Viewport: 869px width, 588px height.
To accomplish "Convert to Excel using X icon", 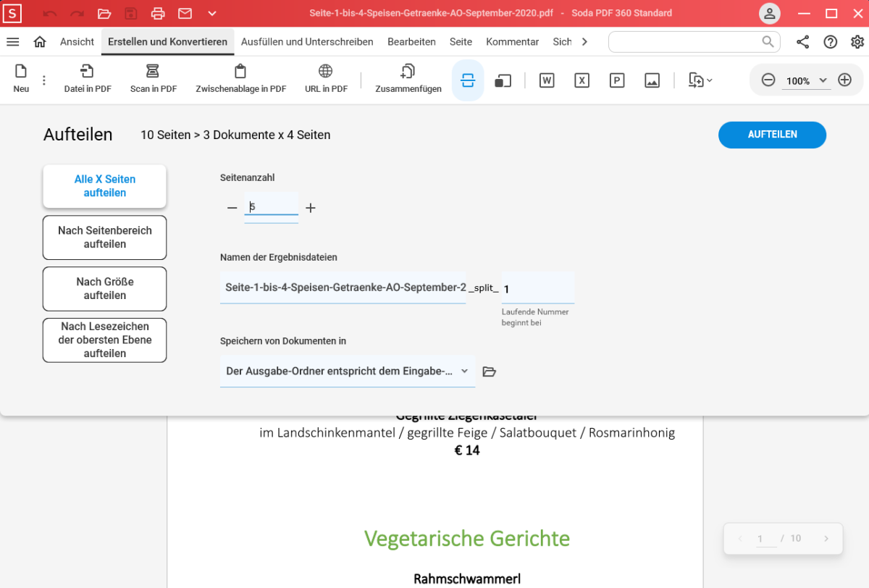I will coord(582,80).
